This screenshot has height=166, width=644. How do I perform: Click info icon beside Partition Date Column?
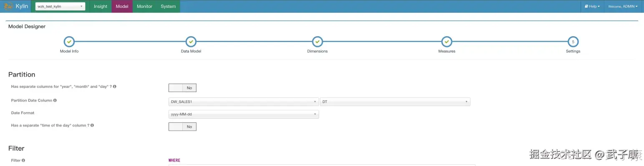coord(55,100)
